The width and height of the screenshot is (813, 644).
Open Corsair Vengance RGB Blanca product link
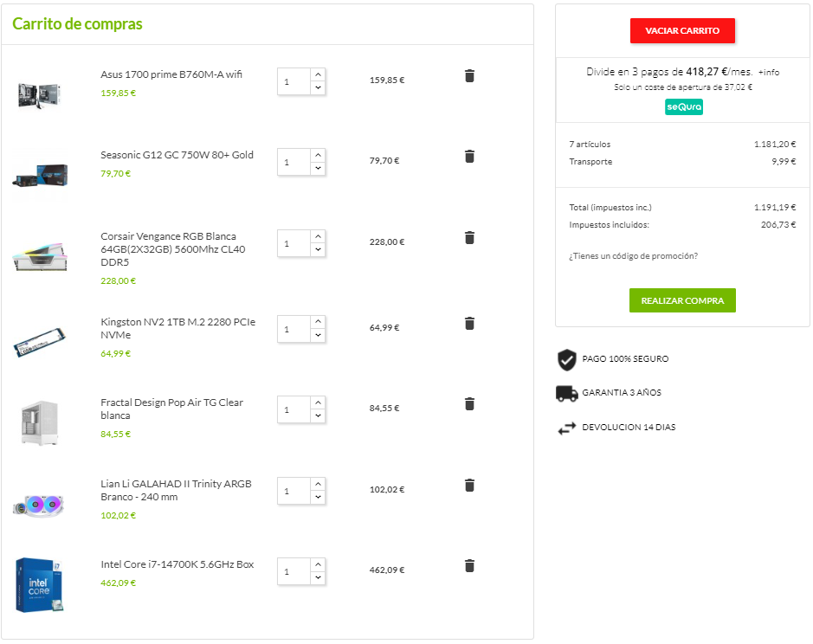172,249
